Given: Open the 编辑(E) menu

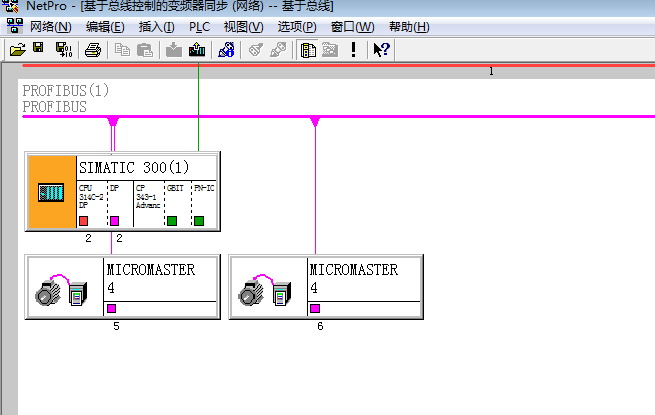Looking at the screenshot, I should pyautogui.click(x=105, y=27).
